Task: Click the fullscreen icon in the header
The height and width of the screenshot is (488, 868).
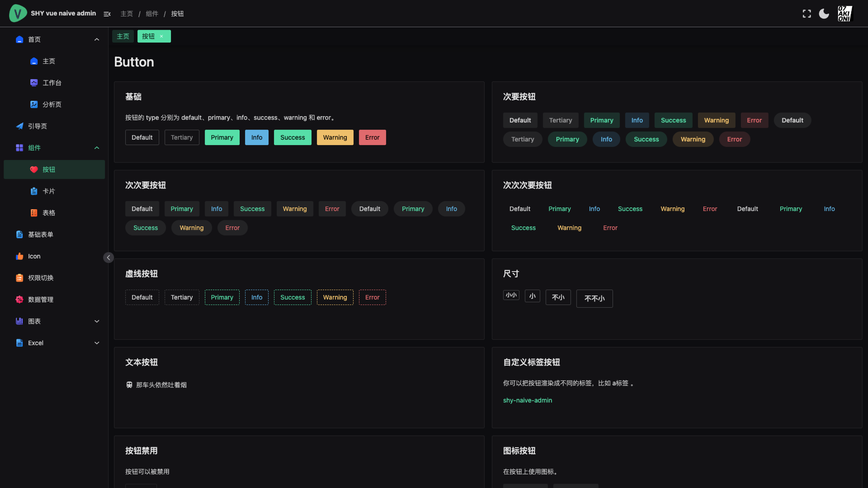Action: (x=807, y=14)
